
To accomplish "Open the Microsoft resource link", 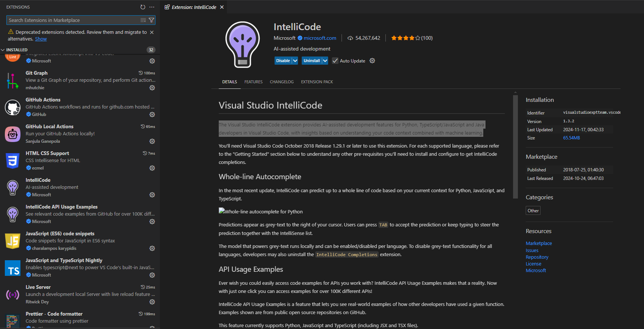I will (536, 271).
